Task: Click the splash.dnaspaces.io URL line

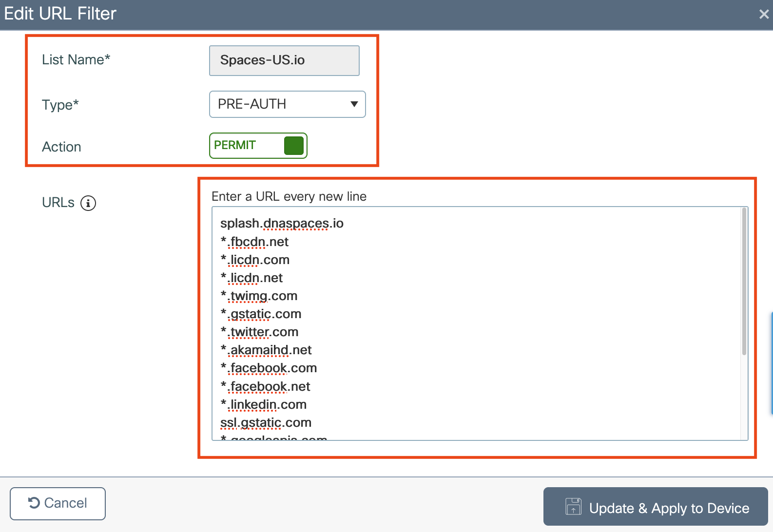Action: point(282,223)
